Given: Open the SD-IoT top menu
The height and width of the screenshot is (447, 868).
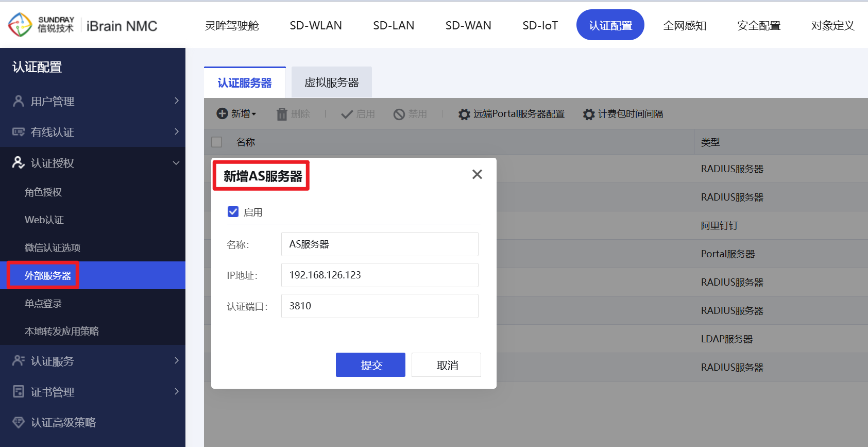Looking at the screenshot, I should [x=540, y=25].
